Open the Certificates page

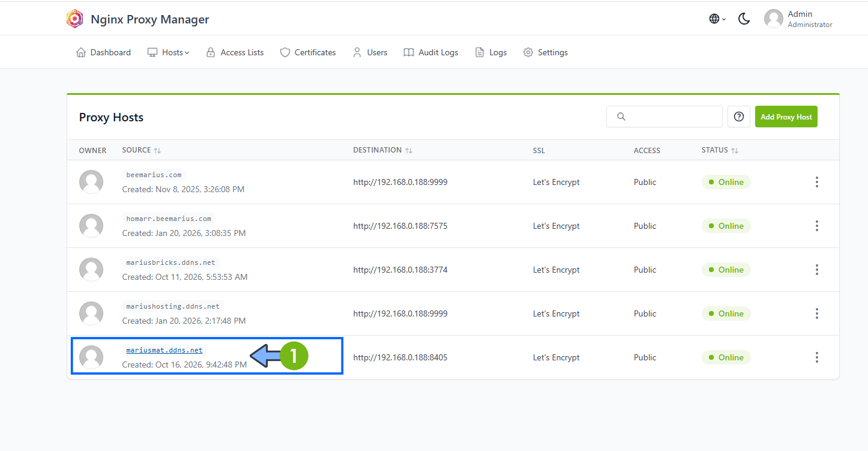point(308,52)
